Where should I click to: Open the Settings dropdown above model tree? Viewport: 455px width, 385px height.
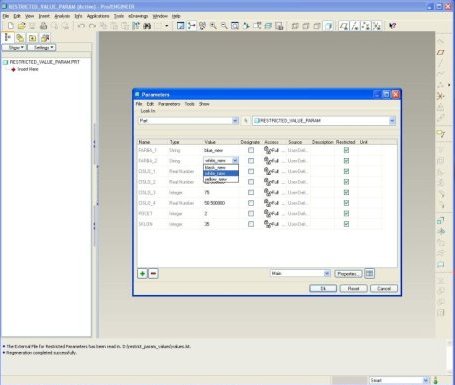tap(42, 48)
